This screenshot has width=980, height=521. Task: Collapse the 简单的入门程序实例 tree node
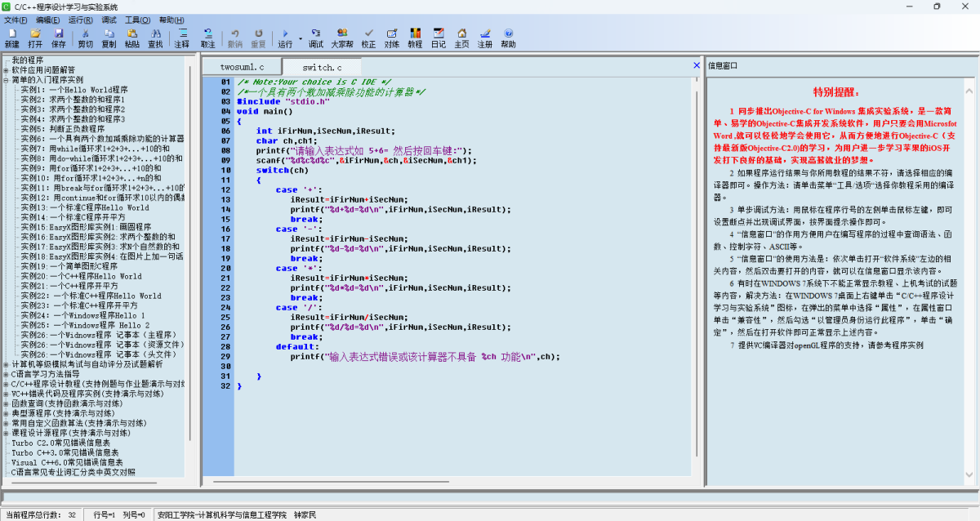[7, 80]
